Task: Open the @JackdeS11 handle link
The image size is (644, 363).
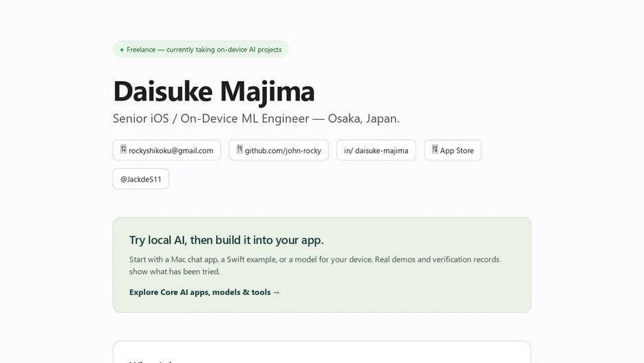Action: pyautogui.click(x=141, y=179)
